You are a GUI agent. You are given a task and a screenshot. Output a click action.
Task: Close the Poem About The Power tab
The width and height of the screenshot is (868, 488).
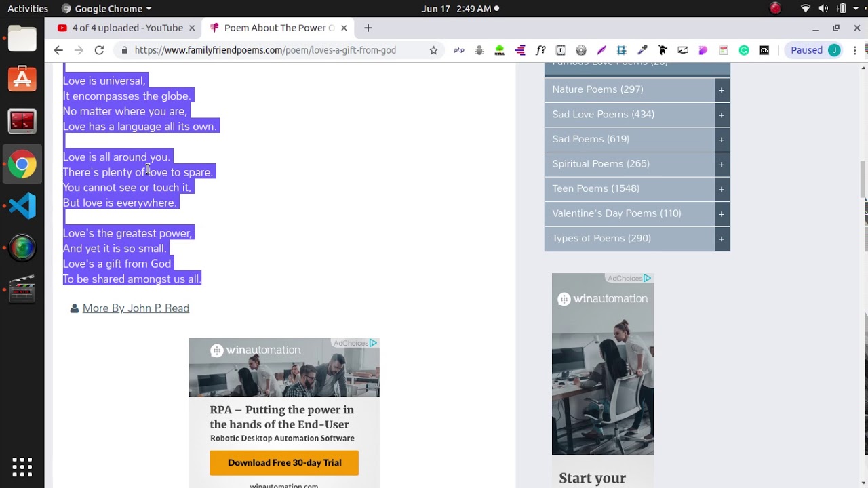[344, 28]
